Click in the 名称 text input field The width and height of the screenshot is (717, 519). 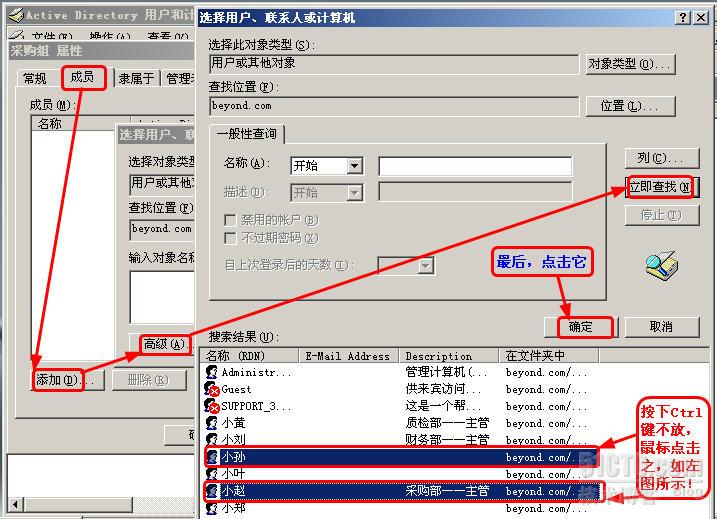click(474, 166)
